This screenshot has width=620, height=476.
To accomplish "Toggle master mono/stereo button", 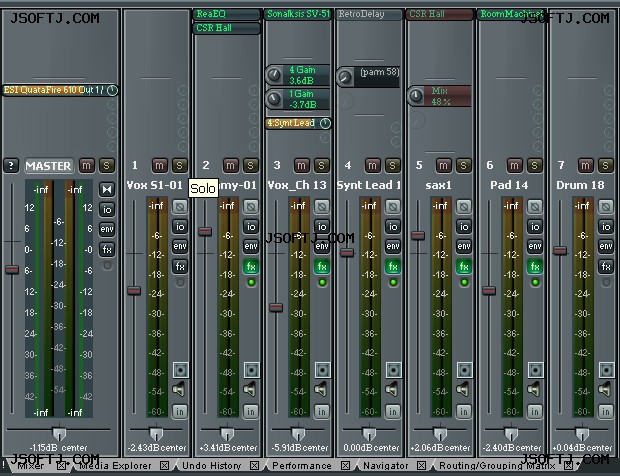I will pos(107,189).
